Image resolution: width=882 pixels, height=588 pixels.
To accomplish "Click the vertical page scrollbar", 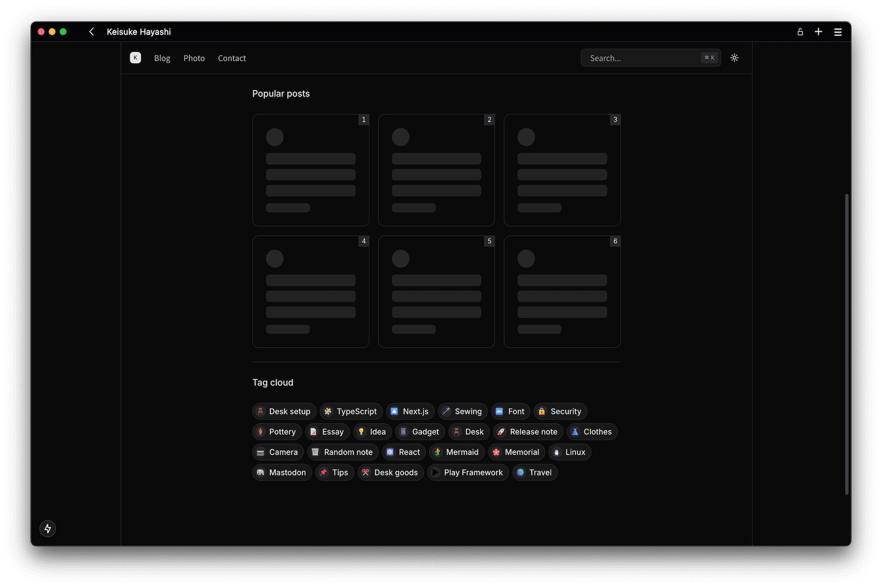I will pyautogui.click(x=847, y=345).
